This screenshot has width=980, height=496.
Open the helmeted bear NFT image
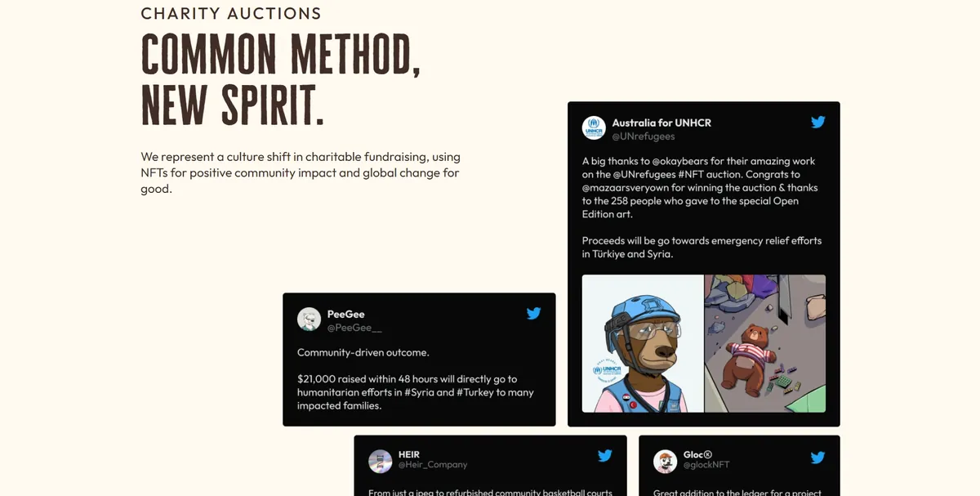(643, 343)
